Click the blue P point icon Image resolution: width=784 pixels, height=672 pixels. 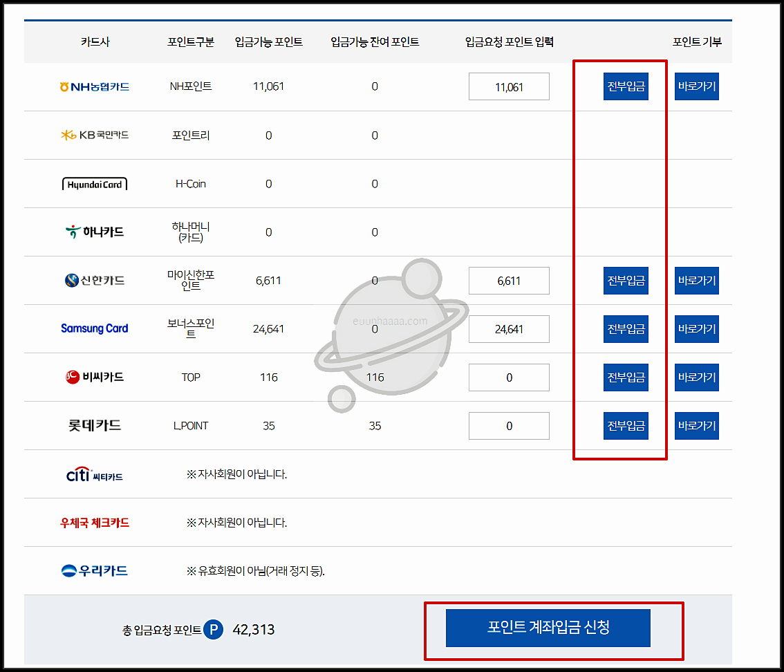point(214,629)
